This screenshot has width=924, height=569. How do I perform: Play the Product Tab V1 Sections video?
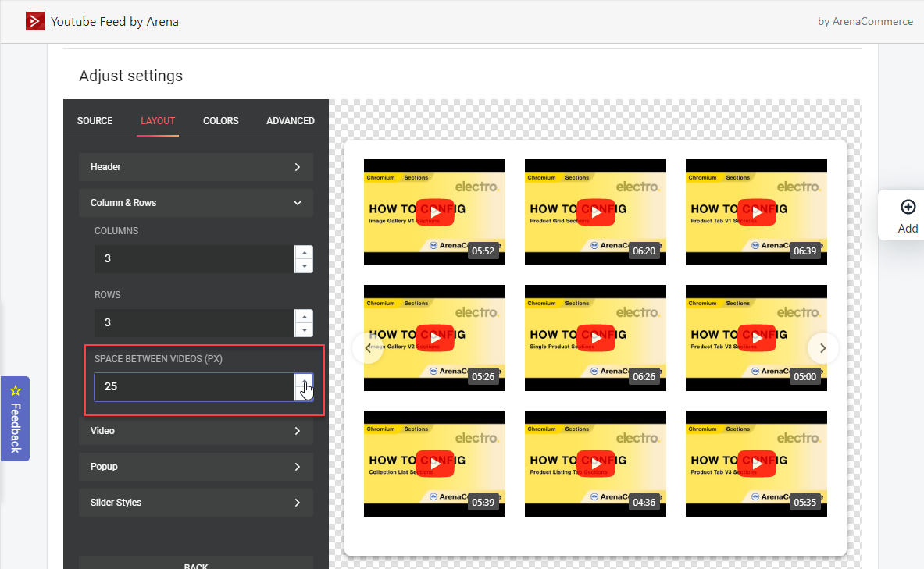pyautogui.click(x=757, y=212)
